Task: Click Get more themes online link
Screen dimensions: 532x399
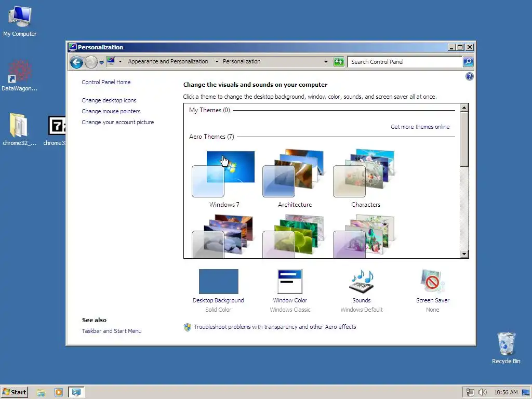Action: [420, 127]
